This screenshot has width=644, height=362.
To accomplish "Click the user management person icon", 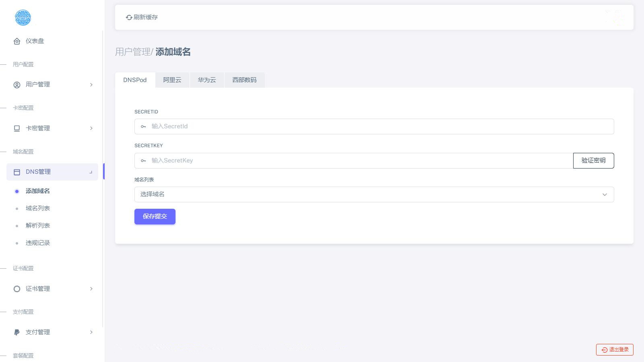I will point(17,85).
